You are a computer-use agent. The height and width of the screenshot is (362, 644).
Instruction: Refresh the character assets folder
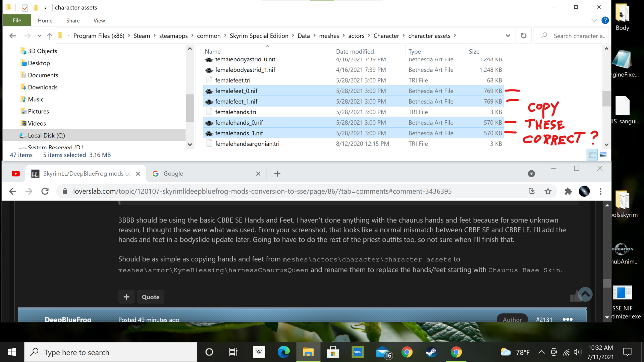pos(524,36)
